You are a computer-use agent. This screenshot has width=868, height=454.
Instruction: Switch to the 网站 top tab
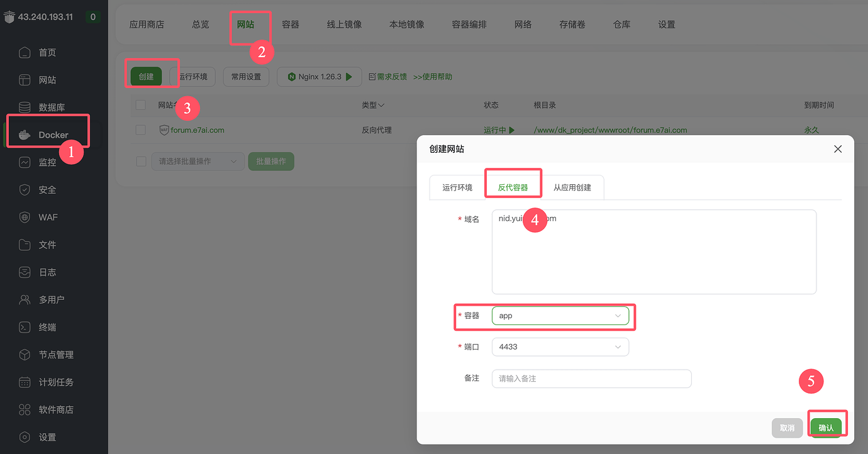pyautogui.click(x=245, y=25)
